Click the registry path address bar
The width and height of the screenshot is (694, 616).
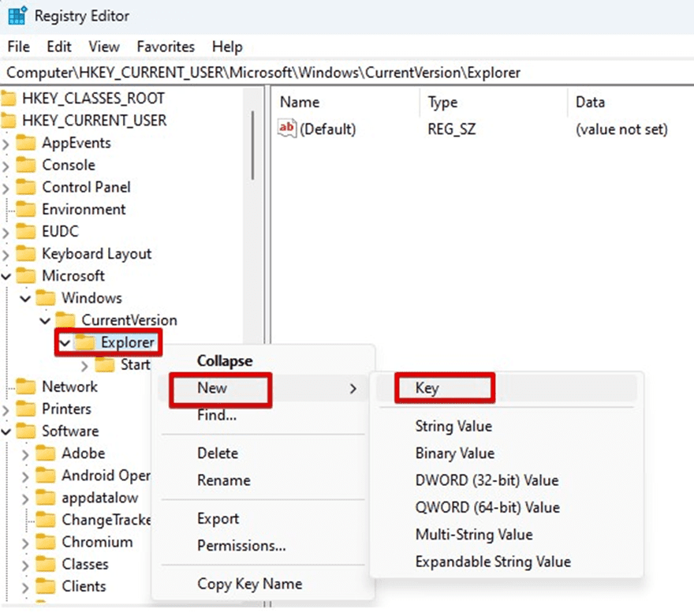[x=347, y=72]
